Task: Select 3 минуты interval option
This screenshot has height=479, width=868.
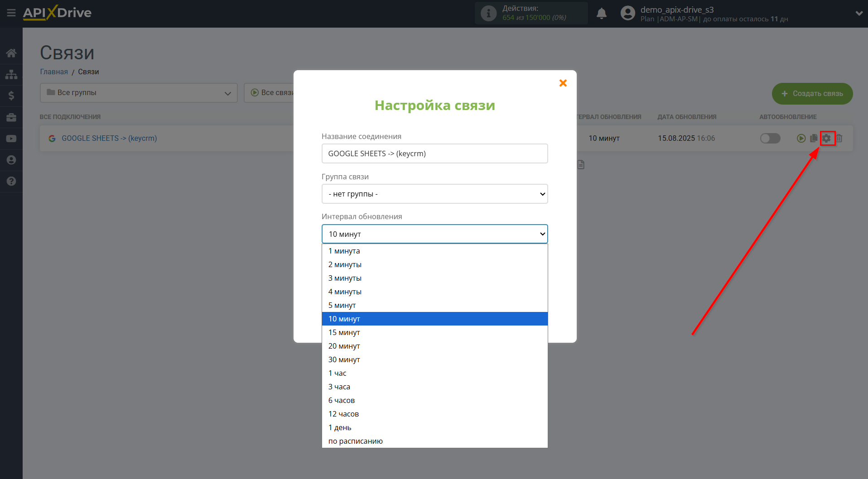Action: pyautogui.click(x=434, y=278)
